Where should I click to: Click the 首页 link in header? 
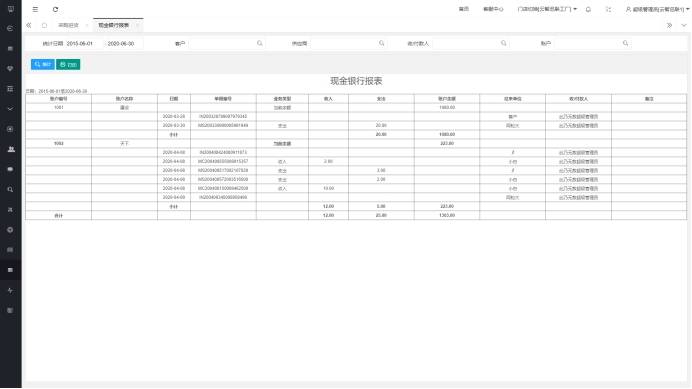point(464,9)
